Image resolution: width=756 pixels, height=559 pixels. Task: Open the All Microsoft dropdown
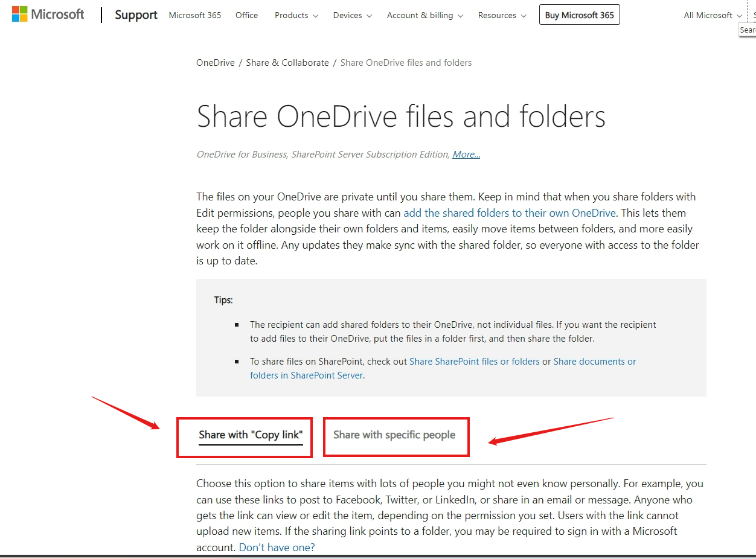(711, 15)
